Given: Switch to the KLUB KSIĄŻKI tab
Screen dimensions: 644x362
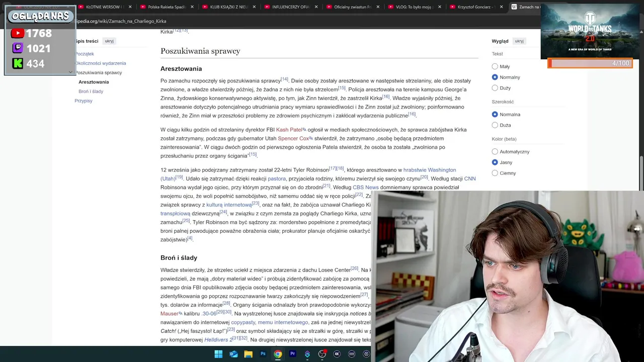Looking at the screenshot, I should point(228,7).
